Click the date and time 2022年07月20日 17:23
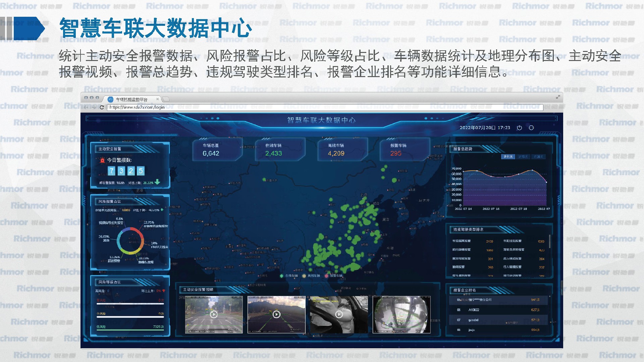Viewport: 644px width, 362px height. click(485, 128)
